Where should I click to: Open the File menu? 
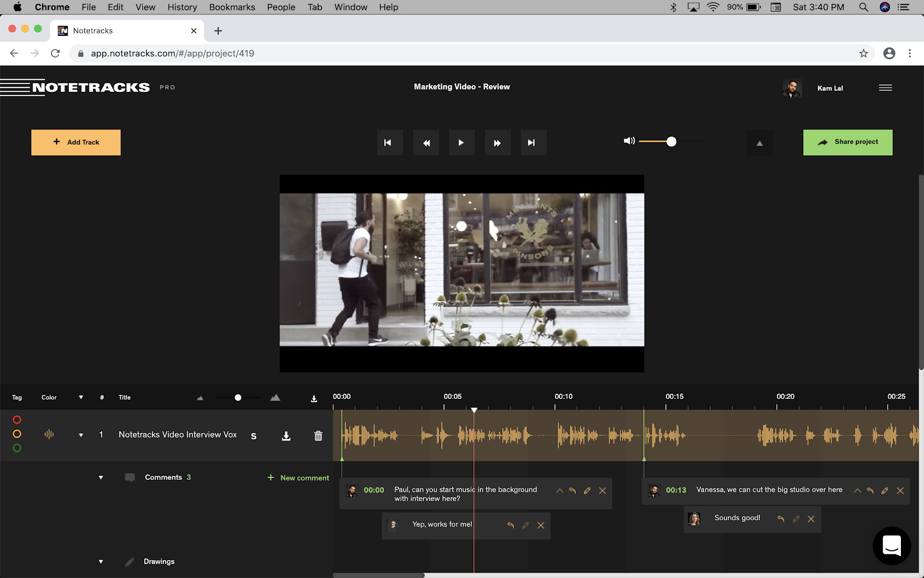coord(88,7)
